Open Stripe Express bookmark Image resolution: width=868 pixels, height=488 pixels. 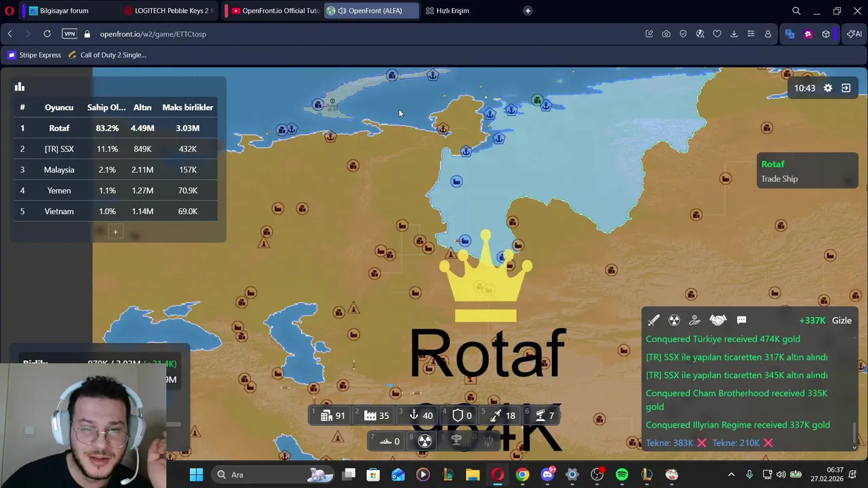[35, 55]
